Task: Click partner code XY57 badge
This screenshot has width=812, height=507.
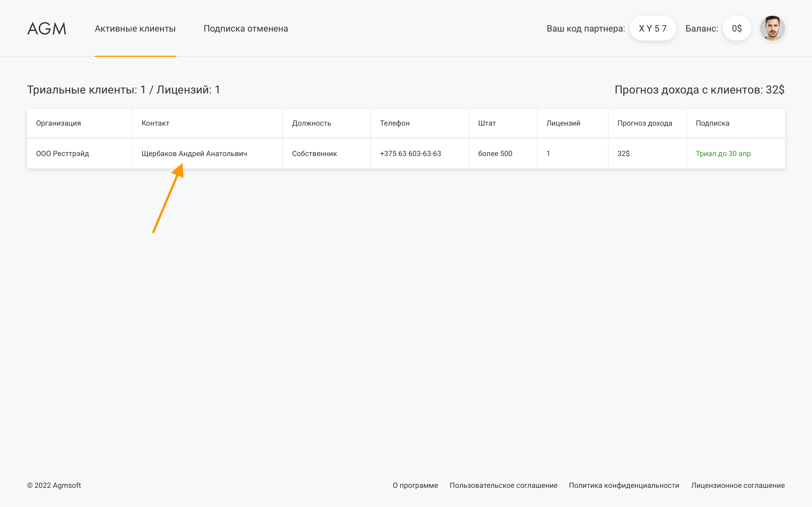Action: pos(653,28)
